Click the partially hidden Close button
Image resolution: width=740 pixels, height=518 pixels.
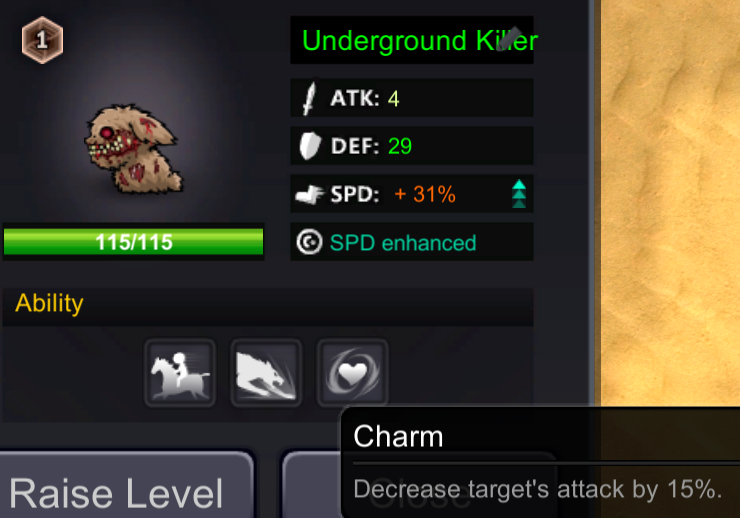click(x=311, y=485)
